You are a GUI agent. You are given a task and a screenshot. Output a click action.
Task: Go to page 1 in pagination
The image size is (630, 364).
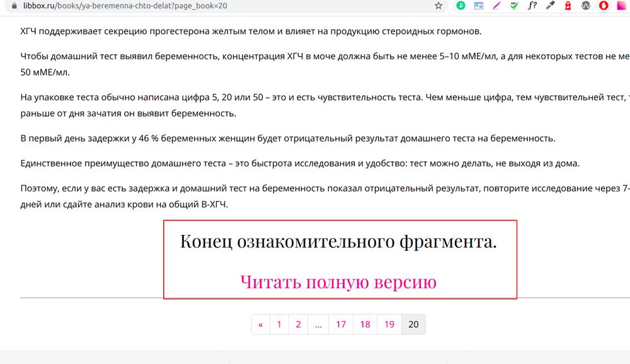[279, 324]
